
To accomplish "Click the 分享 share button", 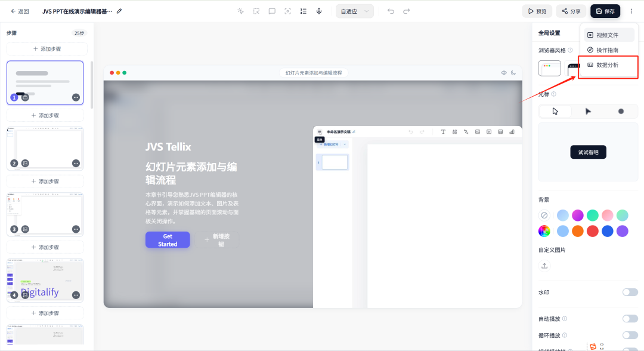I will point(571,11).
